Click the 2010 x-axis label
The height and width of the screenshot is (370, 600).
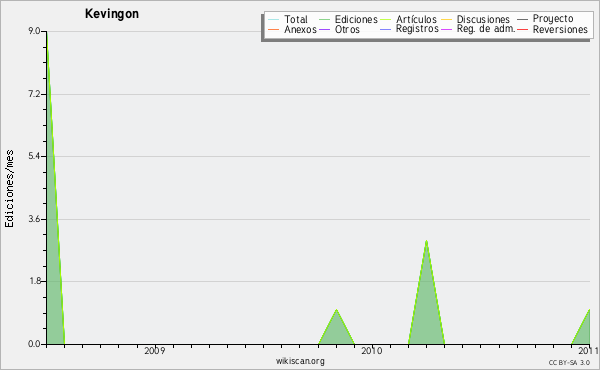pos(372,351)
